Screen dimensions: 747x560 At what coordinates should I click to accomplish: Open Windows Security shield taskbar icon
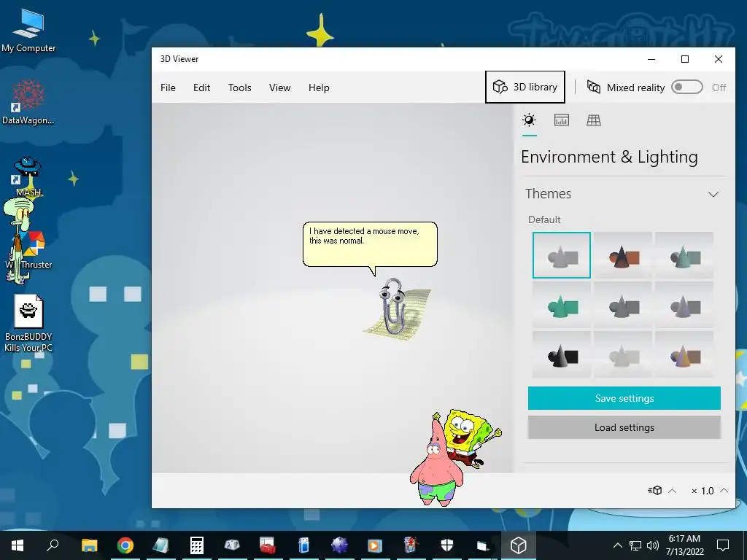447,545
